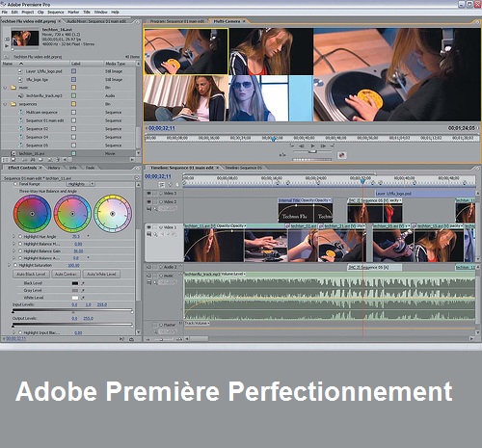Expand the Audio 2 track triangle
Viewport: 482px width, 448px height.
(x=160, y=267)
